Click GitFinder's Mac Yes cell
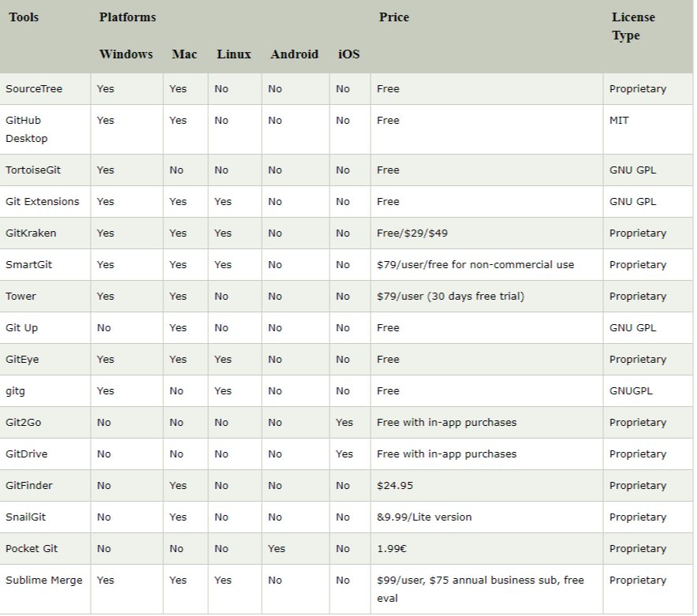Image resolution: width=697 pixels, height=616 pixels. [178, 486]
